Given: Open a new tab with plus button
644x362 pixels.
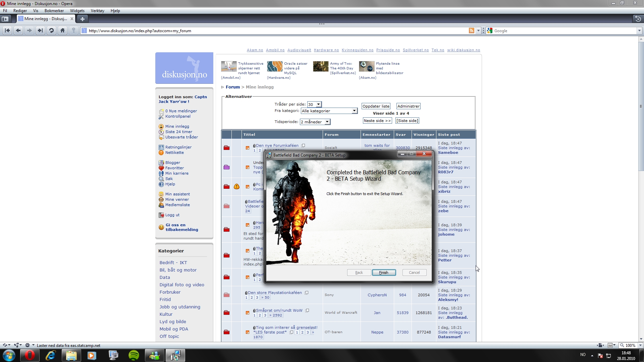Looking at the screenshot, I should coord(83,19).
